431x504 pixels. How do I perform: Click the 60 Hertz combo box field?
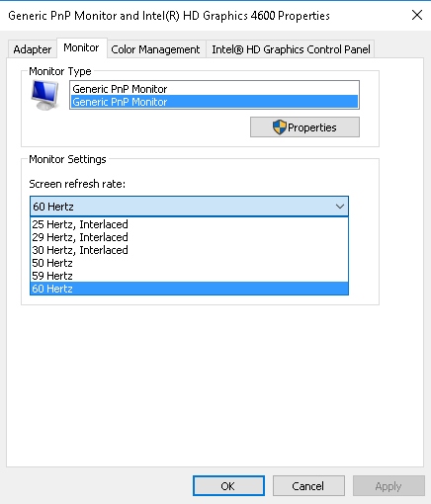tap(189, 207)
